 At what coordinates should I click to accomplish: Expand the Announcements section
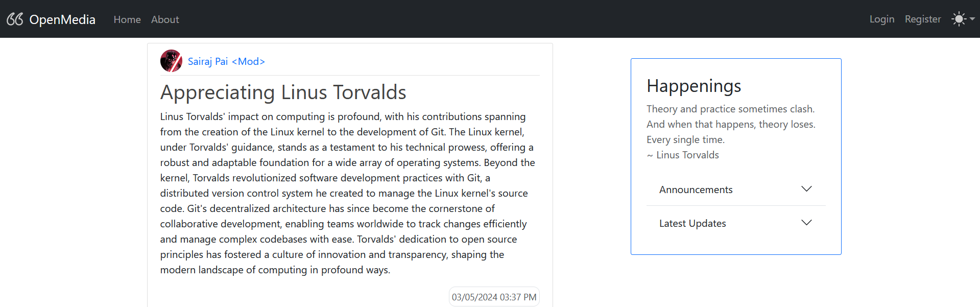click(696, 190)
